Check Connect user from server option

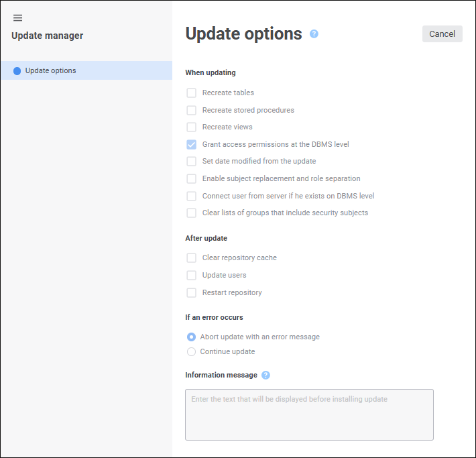pos(192,196)
